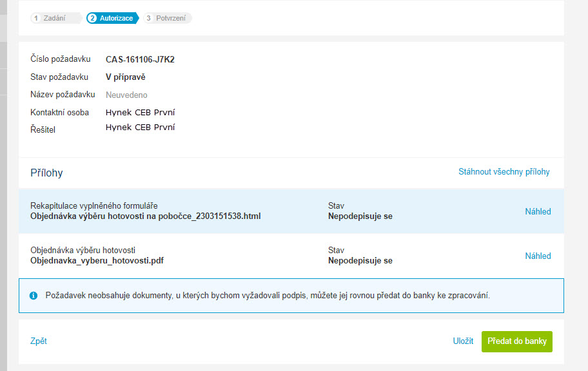Click the step 3 number circle
The height and width of the screenshot is (371, 588).
[x=148, y=18]
